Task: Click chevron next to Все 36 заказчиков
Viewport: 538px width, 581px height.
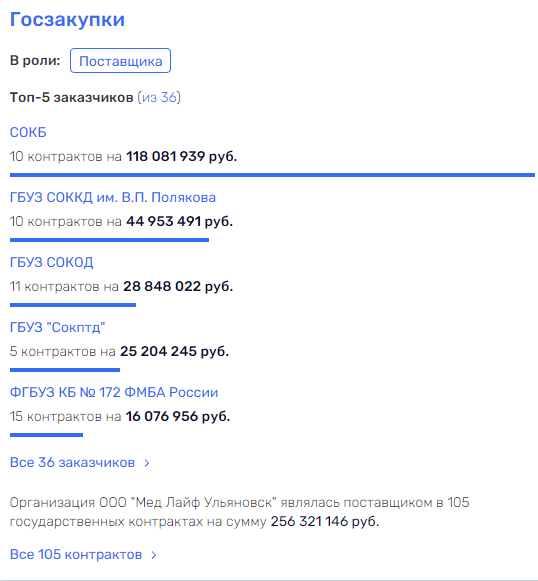Action: (147, 463)
